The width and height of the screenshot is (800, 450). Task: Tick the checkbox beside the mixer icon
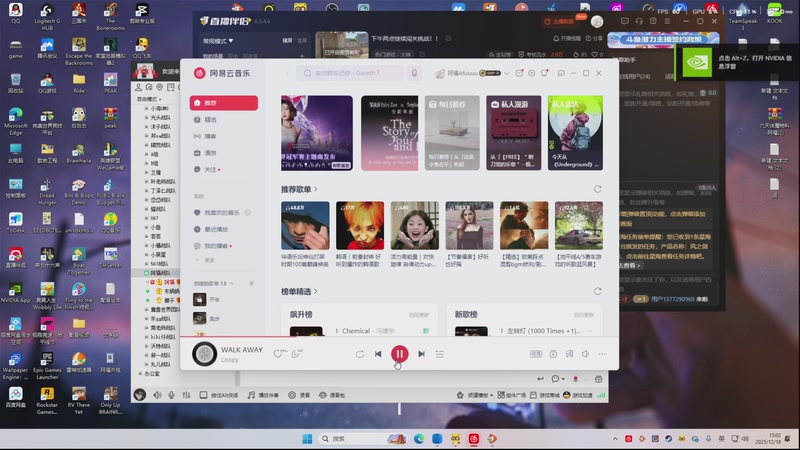[203, 395]
